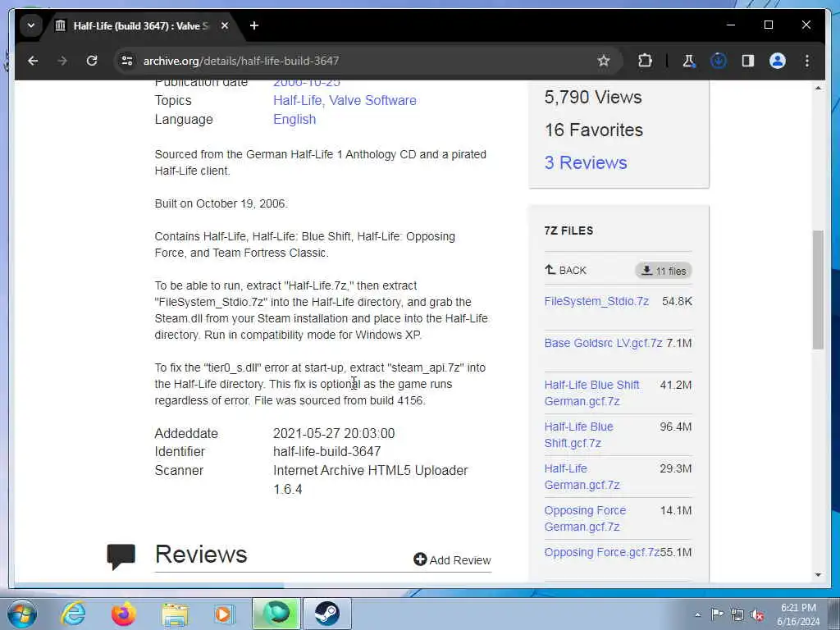Screen dimensions: 840x630
Task: Switch to the green browser taskbar item
Action: click(x=276, y=614)
